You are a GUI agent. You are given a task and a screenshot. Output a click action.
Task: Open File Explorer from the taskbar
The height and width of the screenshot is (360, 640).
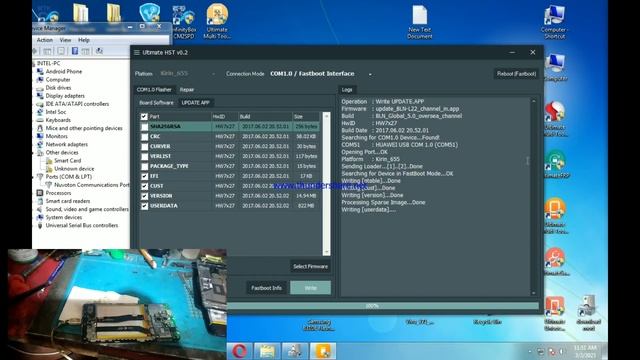click(x=267, y=351)
